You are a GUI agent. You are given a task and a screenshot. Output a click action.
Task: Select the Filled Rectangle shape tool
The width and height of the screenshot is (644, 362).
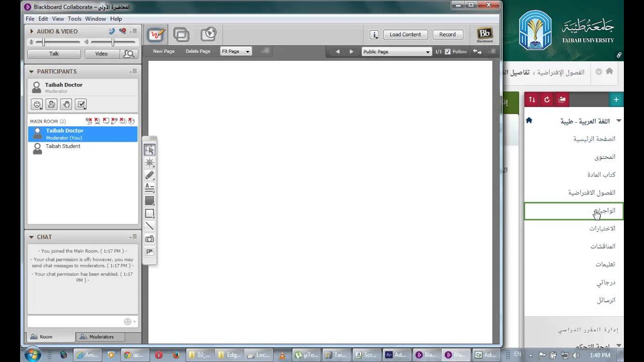(x=149, y=201)
